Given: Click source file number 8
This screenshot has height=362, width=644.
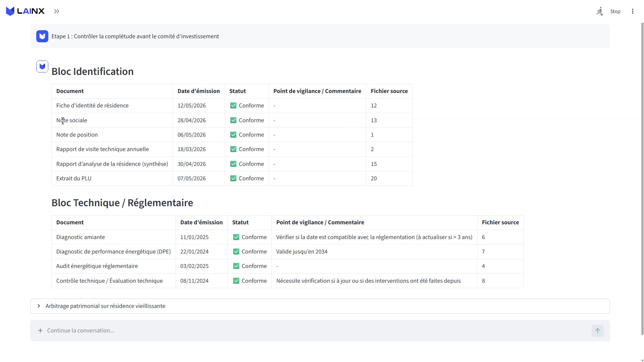Looking at the screenshot, I should pos(484,281).
